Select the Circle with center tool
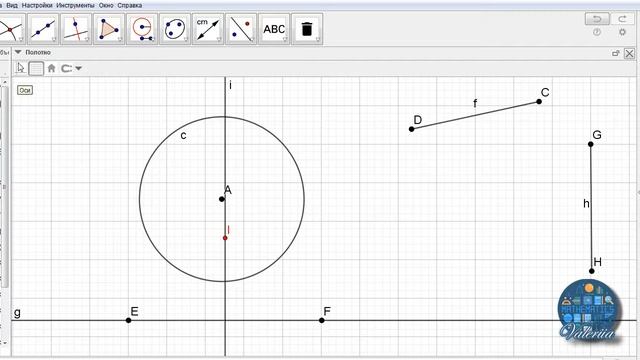 click(142, 29)
